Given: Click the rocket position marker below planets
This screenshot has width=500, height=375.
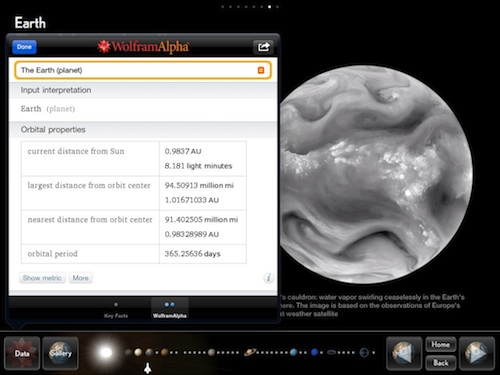Looking at the screenshot, I should point(148,368).
